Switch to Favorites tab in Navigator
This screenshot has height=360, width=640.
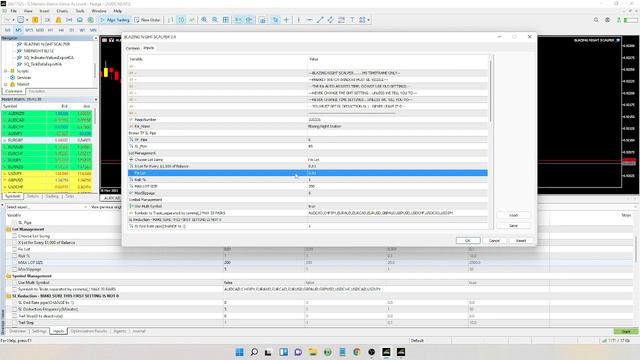[37, 91]
